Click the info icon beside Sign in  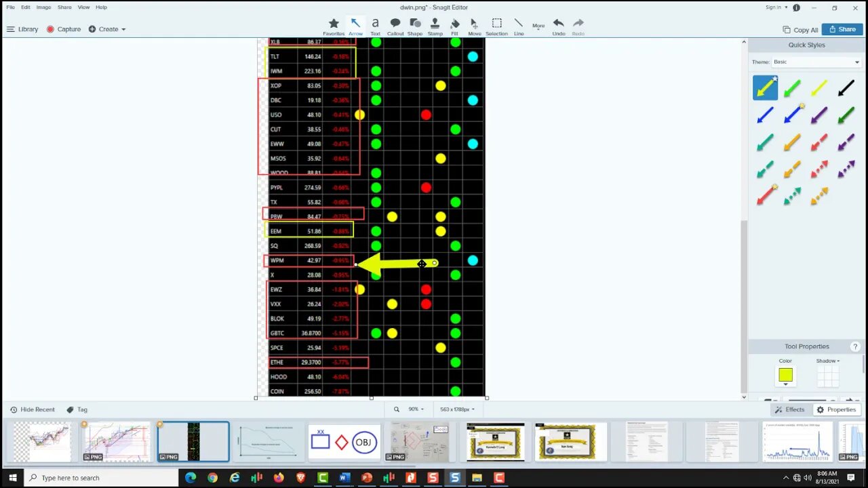(796, 7)
